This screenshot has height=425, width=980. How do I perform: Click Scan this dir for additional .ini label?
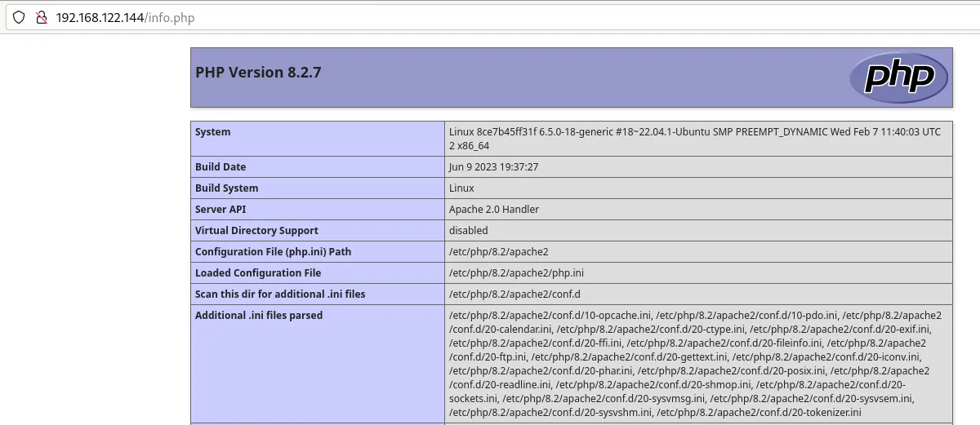280,294
